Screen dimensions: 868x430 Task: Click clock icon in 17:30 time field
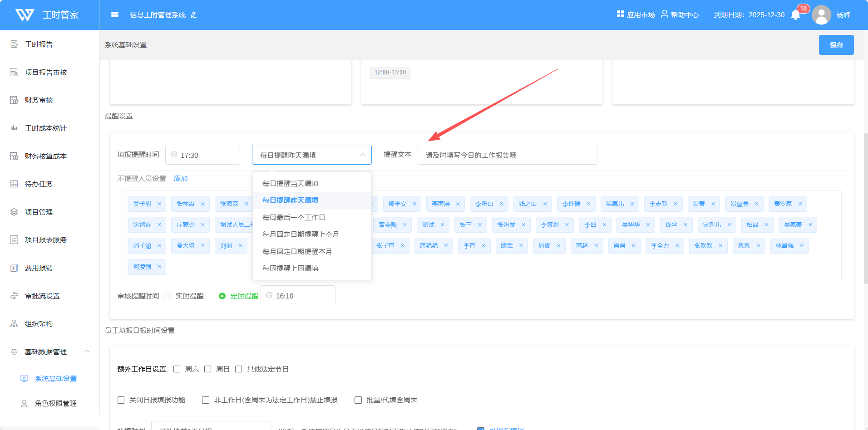point(174,155)
